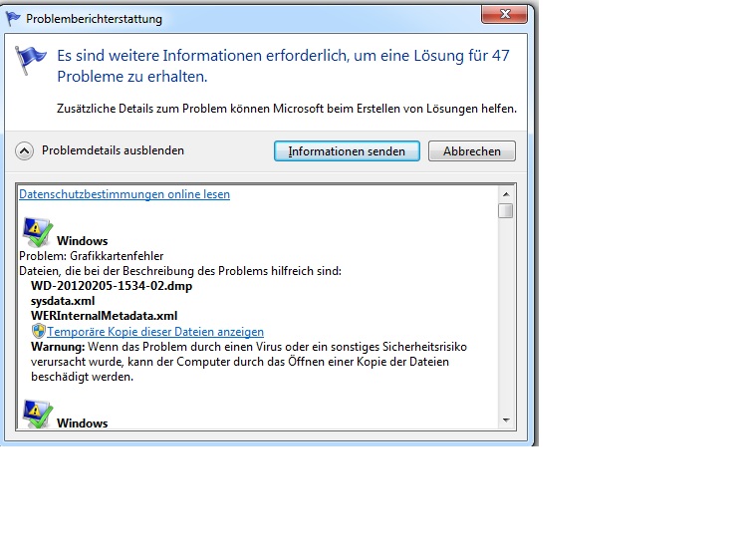The width and height of the screenshot is (747, 560).
Task: Click scrollbar down arrow in details list
Action: [x=506, y=420]
